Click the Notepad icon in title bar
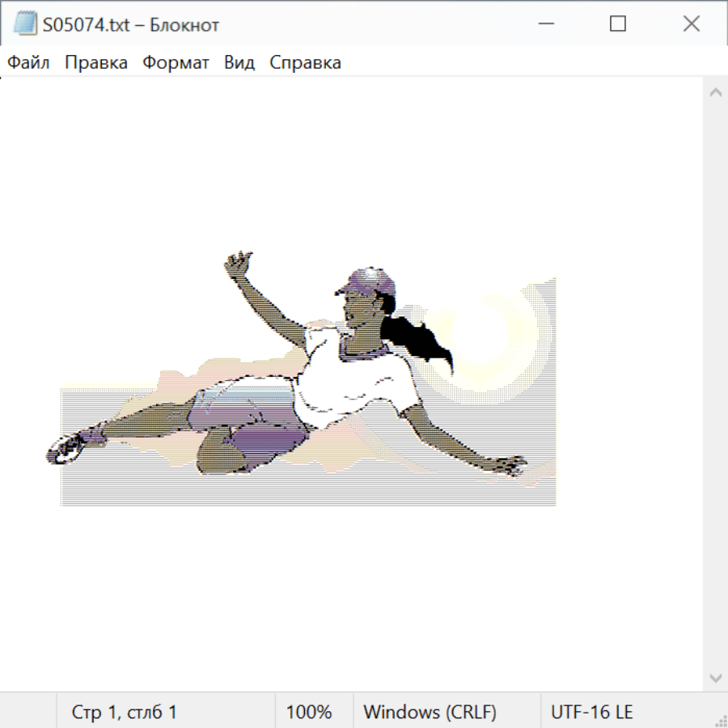 [x=25, y=24]
